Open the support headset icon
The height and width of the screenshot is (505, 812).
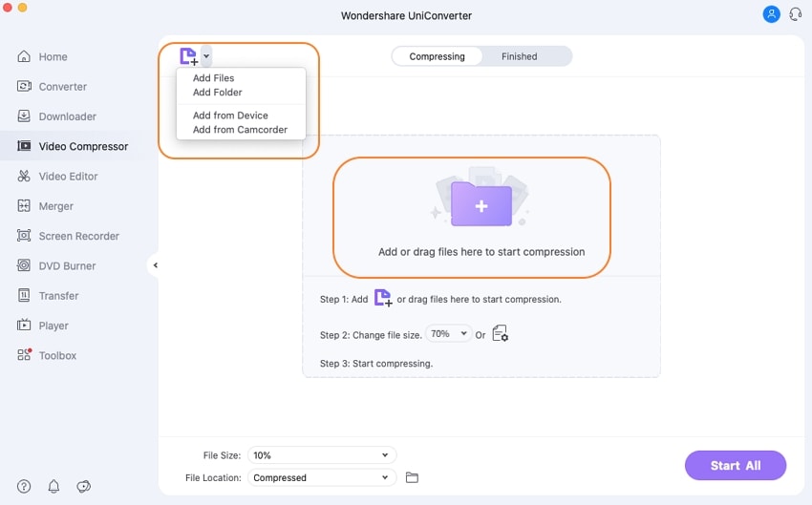(796, 14)
